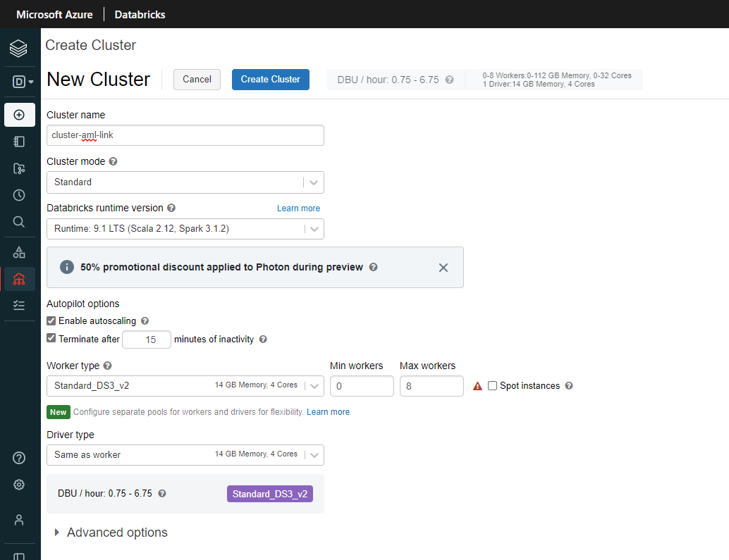Viewport: 729px width, 560px height.
Task: Toggle the Enable autoscaling checkbox
Action: [51, 321]
